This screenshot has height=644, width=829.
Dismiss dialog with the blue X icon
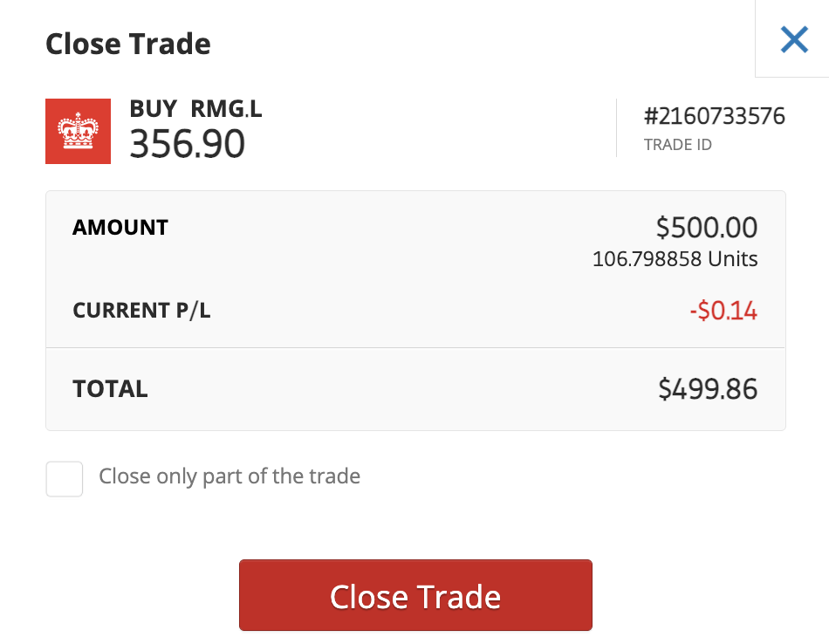[x=794, y=39]
